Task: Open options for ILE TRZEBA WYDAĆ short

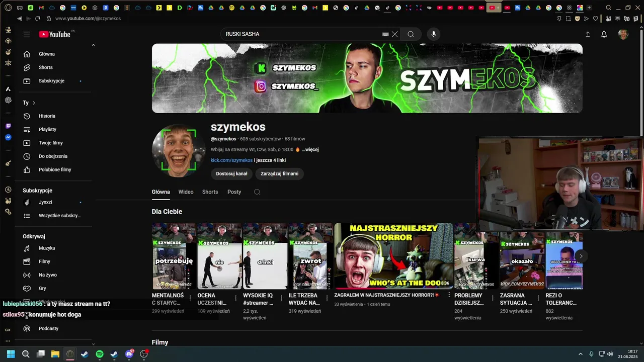Action: 327,298
